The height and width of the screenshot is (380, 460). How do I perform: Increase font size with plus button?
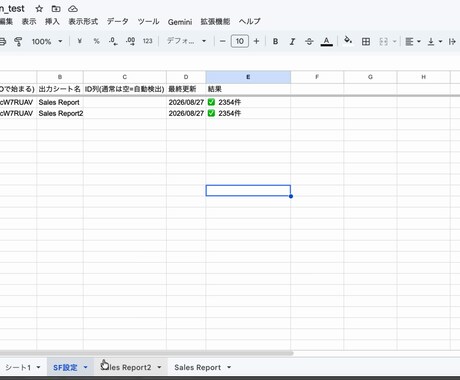(x=256, y=41)
